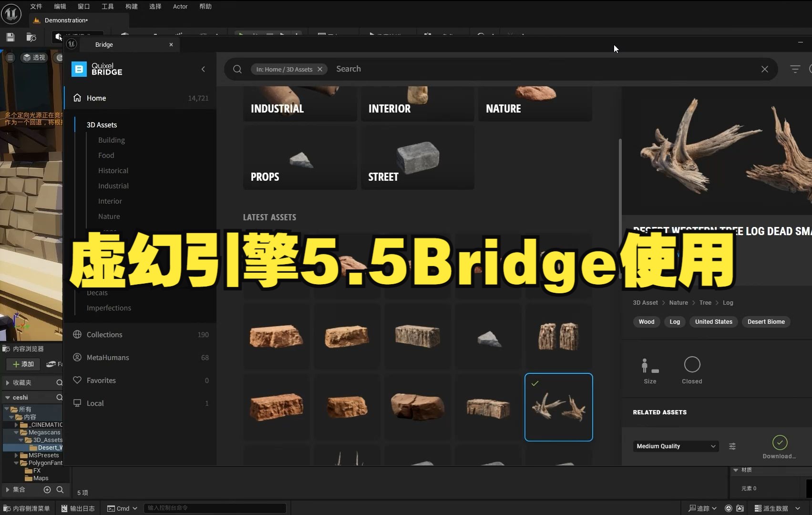Select the checked dead tree log thumbnail
Viewport: 812px width, 515px height.
click(558, 407)
